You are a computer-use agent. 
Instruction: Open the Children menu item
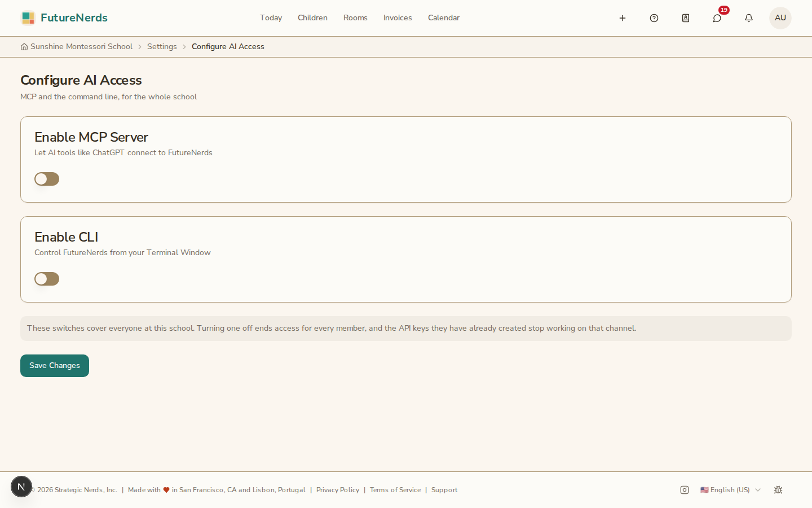[312, 18]
